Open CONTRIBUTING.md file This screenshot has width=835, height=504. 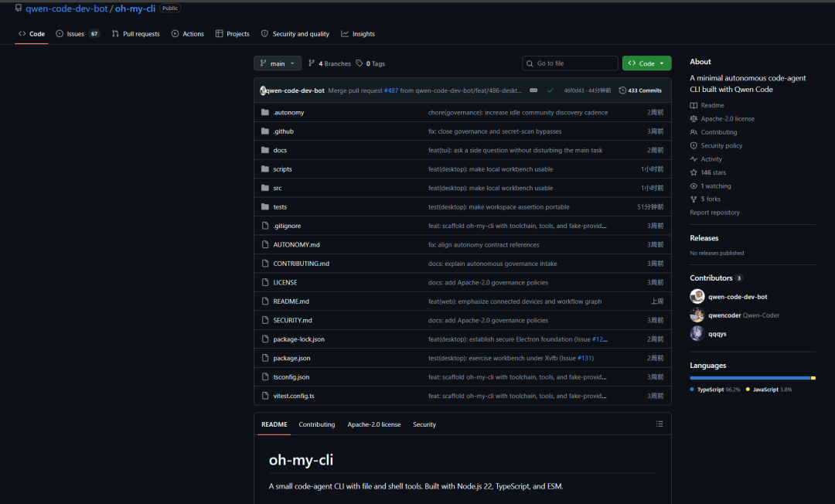point(302,264)
